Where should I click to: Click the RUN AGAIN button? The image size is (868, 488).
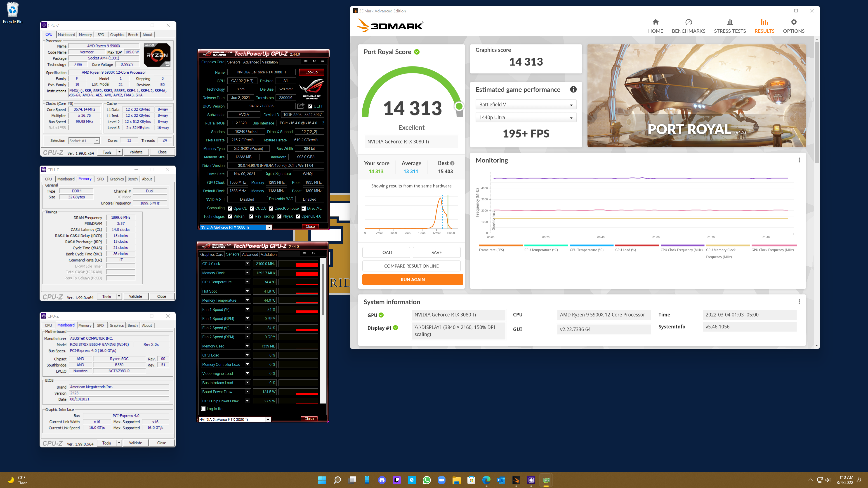click(x=413, y=279)
